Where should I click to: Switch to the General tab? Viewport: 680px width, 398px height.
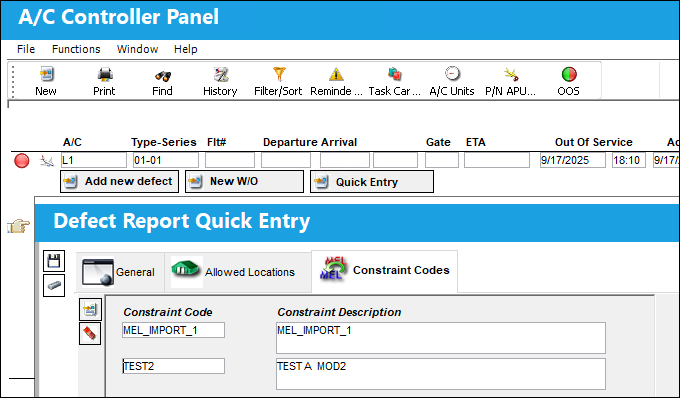coord(120,272)
